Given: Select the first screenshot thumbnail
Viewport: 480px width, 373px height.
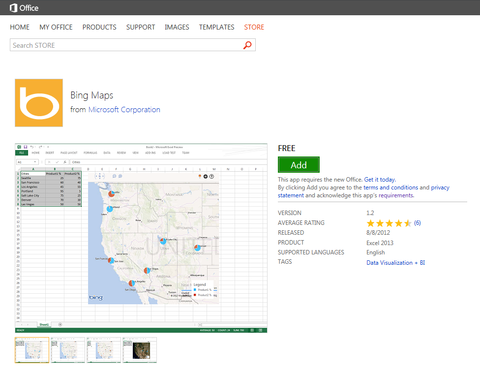Looking at the screenshot, I should pos(32,350).
